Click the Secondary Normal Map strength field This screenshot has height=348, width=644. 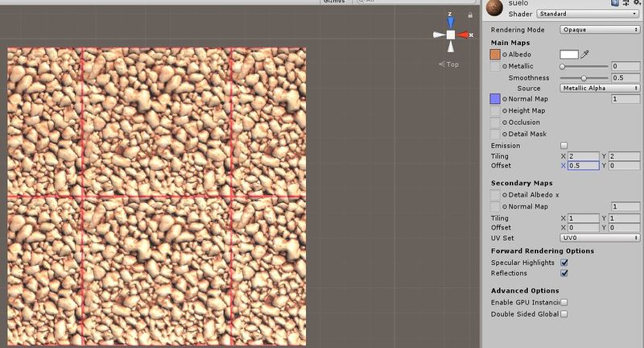pos(625,207)
